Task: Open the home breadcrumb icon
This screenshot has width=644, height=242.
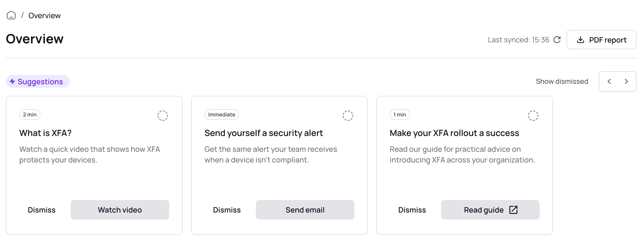Action: (x=11, y=15)
